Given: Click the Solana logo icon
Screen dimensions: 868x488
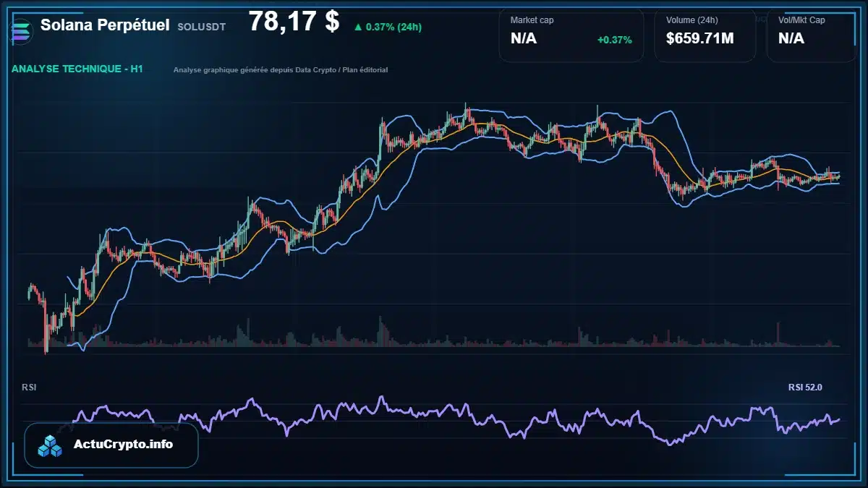Looking at the screenshot, I should tap(22, 30).
